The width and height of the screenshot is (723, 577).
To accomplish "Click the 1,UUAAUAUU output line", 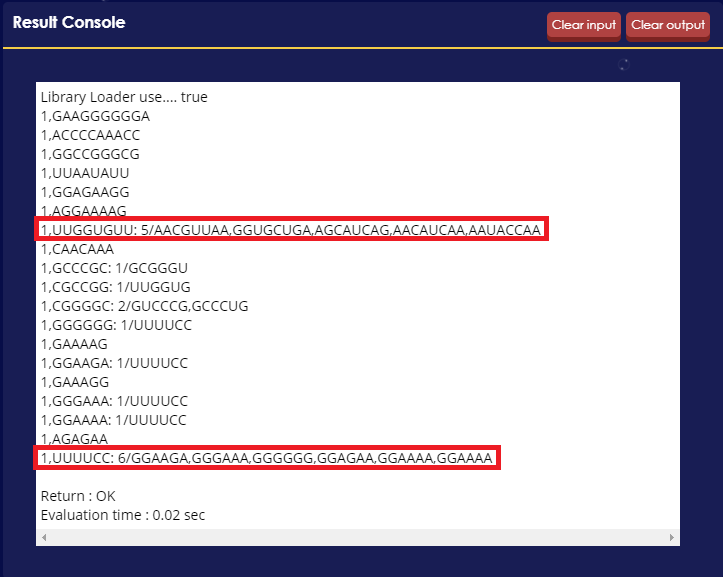I will click(x=85, y=173).
